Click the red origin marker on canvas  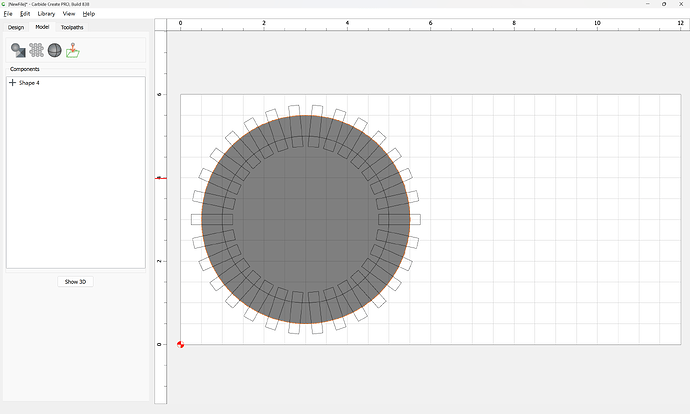(180, 344)
